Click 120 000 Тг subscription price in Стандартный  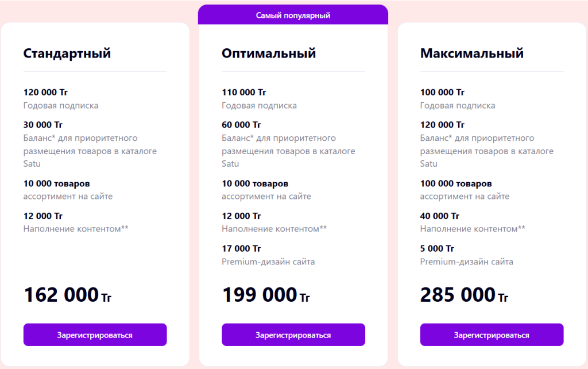click(45, 92)
